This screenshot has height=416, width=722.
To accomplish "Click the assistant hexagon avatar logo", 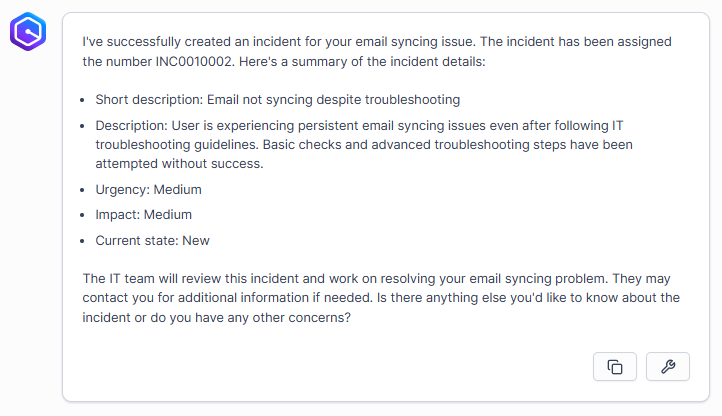I will point(28,34).
